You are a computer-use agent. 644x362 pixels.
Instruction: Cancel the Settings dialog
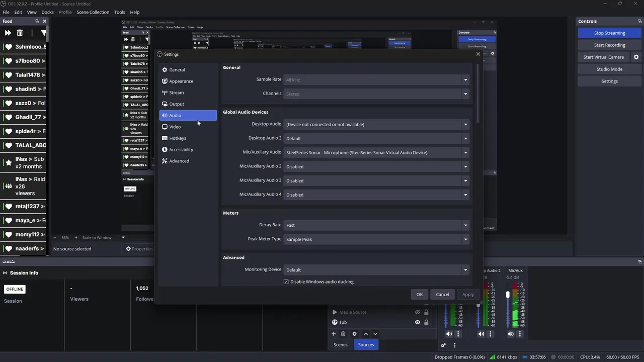pos(442,295)
